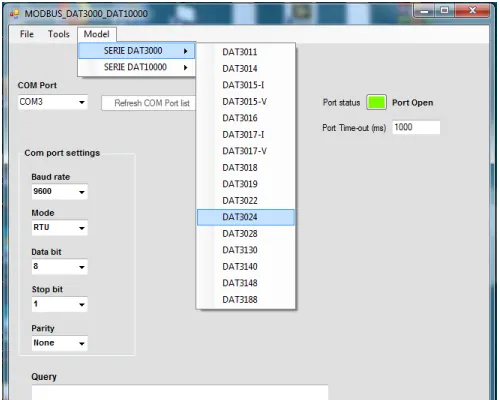Screen dimensions: 500x400
Task: Click the green Port status indicator
Action: pyautogui.click(x=376, y=102)
